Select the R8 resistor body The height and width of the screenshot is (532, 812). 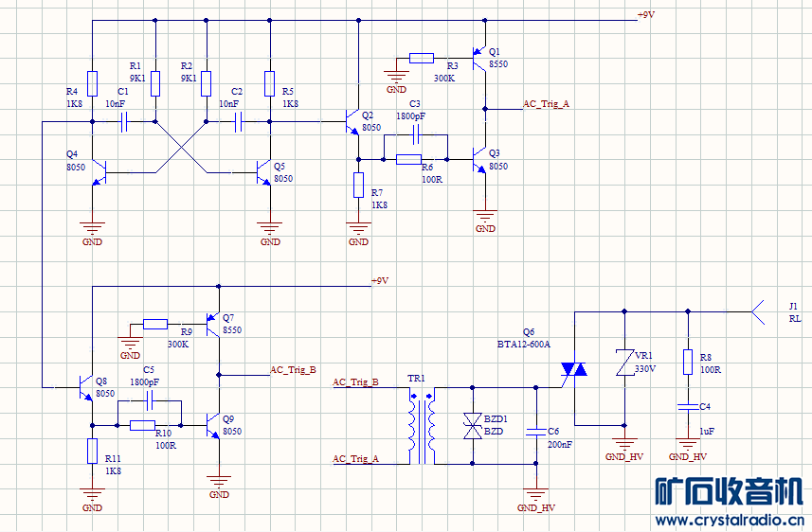[x=688, y=363]
